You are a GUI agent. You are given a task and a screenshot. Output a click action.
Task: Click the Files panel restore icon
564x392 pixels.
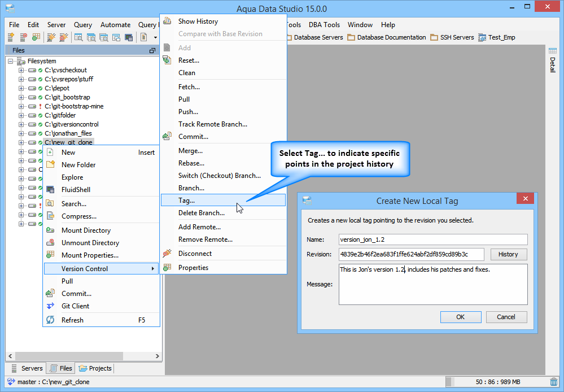(152, 50)
